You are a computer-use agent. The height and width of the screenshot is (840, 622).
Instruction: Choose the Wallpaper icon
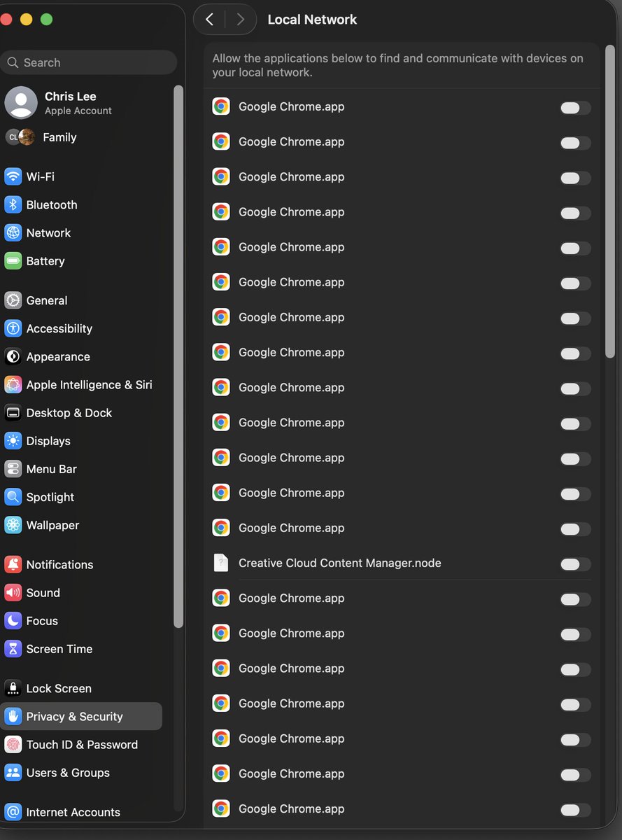pyautogui.click(x=13, y=524)
